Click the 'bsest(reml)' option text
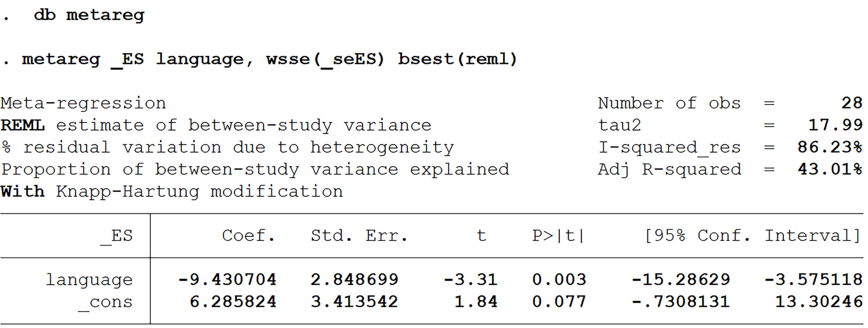The image size is (868, 328). [x=457, y=59]
